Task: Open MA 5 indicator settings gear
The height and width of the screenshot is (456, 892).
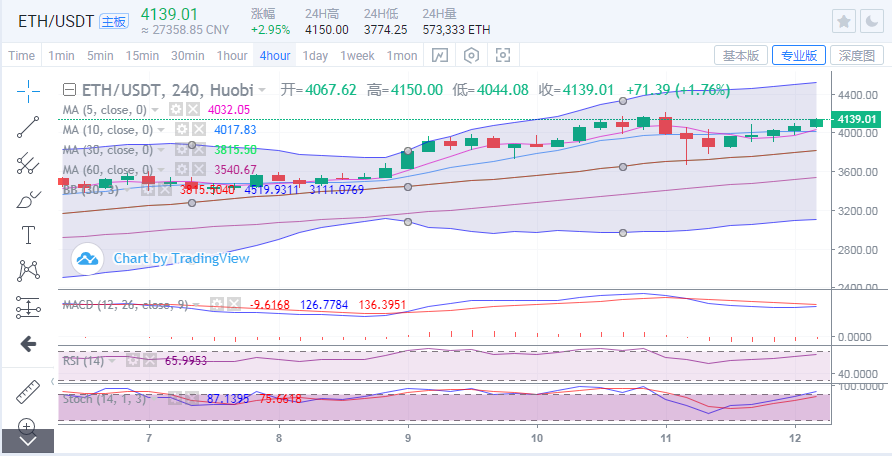Action: click(x=177, y=109)
